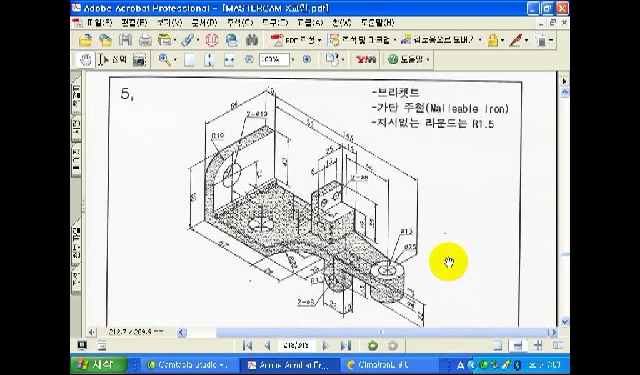Toggle continuous facing pages layout
This screenshot has width=640, height=375.
coord(538,346)
